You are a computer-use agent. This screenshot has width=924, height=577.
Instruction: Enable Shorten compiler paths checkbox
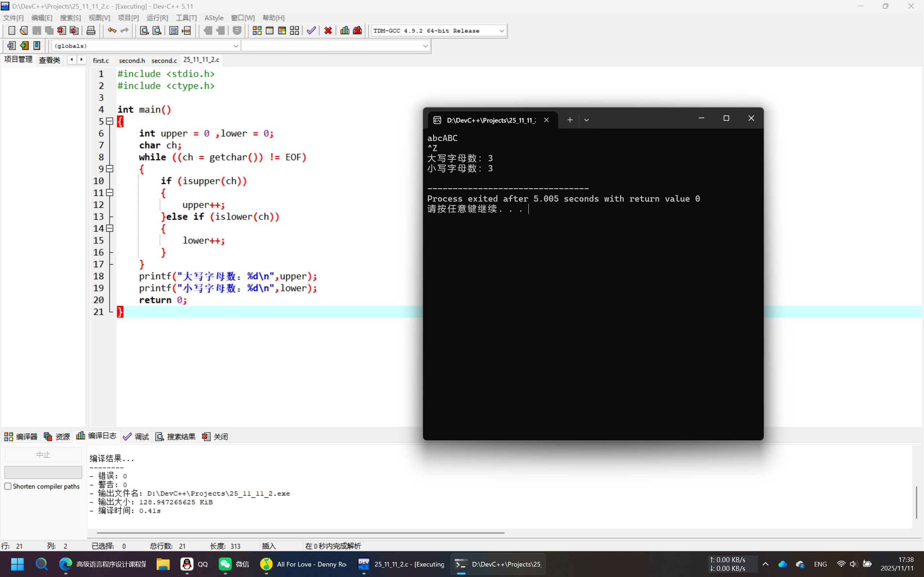[x=8, y=486]
